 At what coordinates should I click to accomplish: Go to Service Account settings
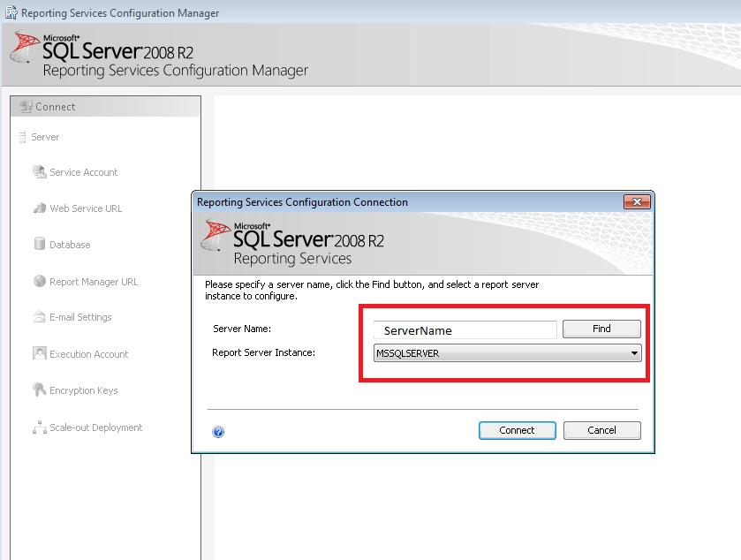[84, 172]
